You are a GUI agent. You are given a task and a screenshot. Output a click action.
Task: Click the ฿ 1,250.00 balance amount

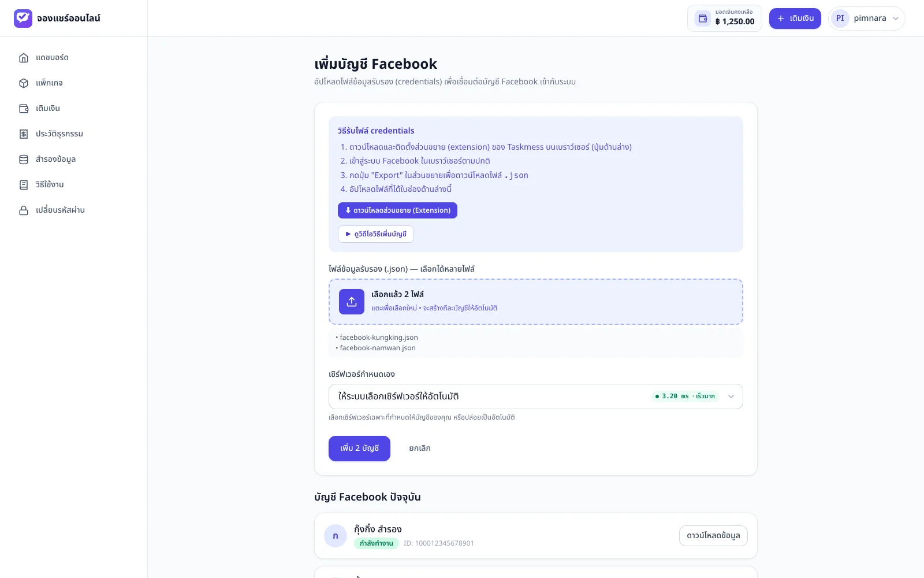pos(735,22)
